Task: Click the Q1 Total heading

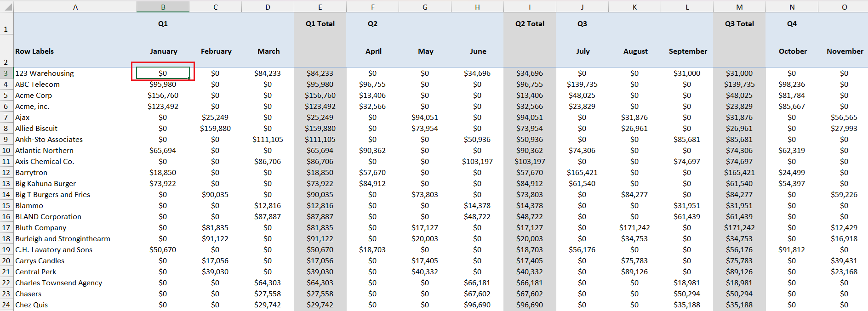Action: pos(320,23)
